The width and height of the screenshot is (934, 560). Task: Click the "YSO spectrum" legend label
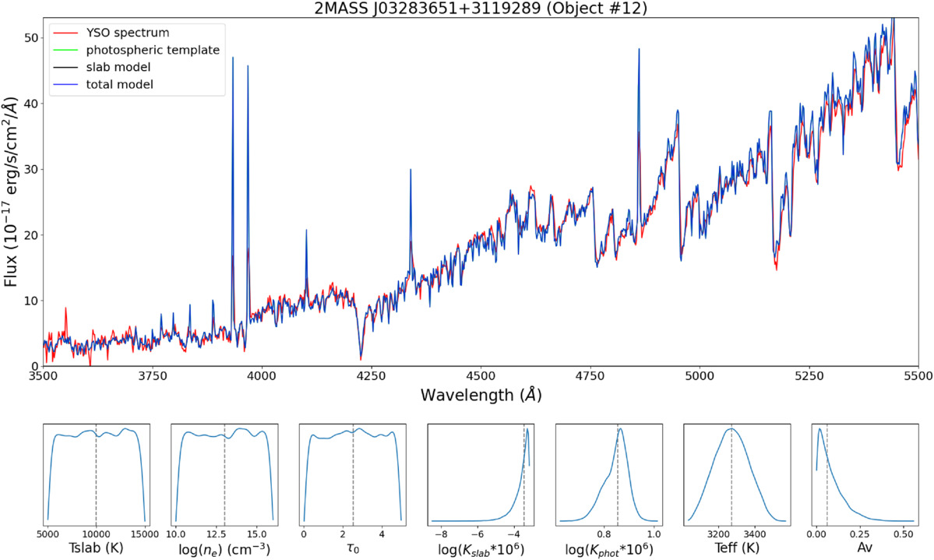[128, 33]
